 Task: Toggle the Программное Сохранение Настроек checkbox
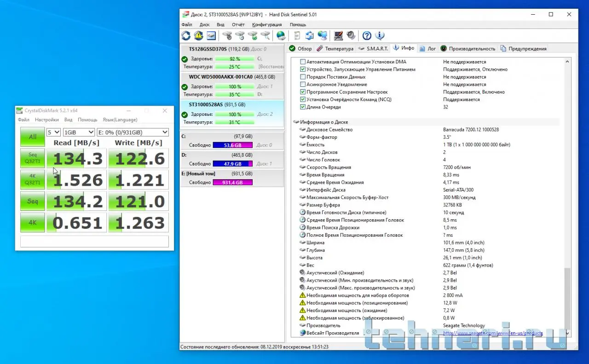303,92
